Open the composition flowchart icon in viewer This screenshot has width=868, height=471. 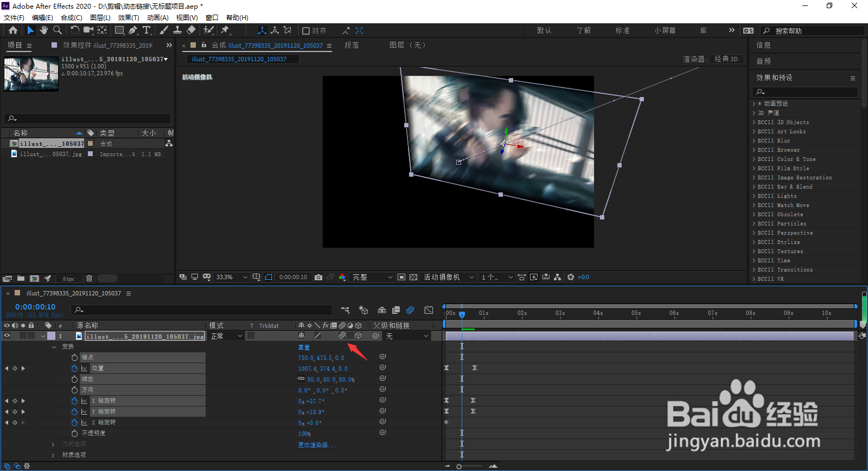[x=558, y=277]
